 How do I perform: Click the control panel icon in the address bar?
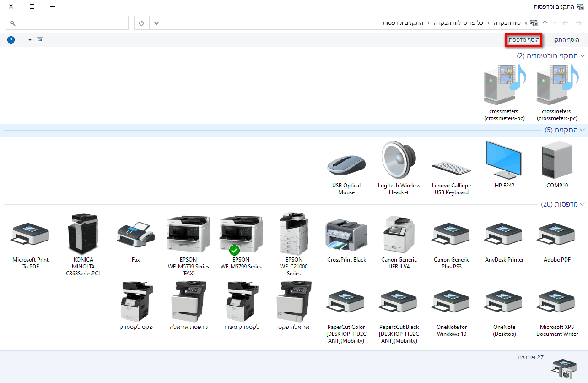534,23
